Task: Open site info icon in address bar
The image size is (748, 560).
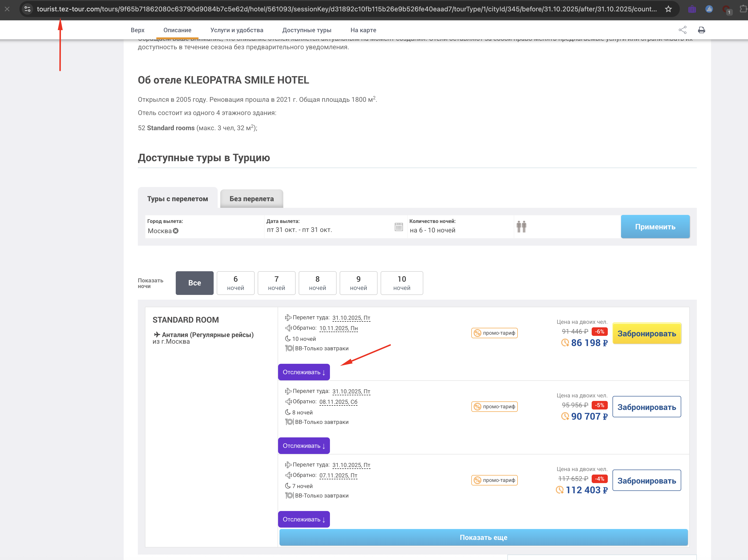Action: pos(28,9)
